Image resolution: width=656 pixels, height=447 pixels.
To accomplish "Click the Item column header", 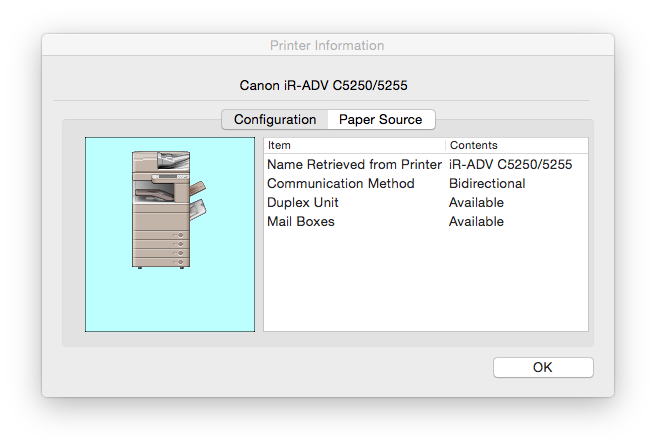I will pos(354,145).
